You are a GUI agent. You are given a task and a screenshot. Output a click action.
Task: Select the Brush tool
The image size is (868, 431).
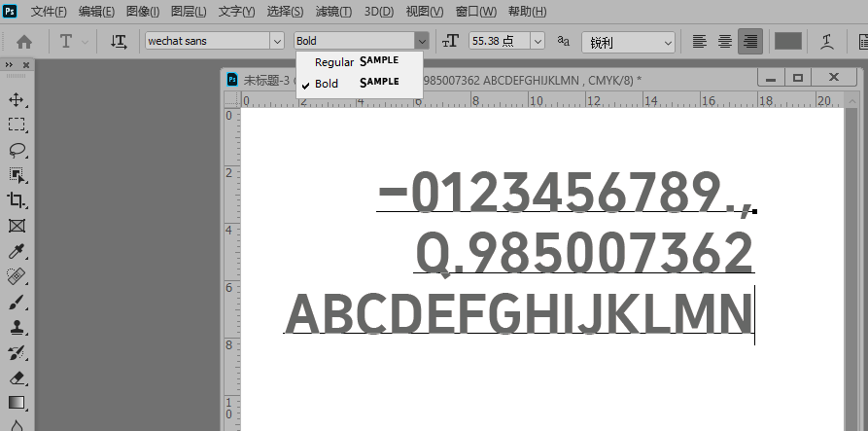(17, 303)
